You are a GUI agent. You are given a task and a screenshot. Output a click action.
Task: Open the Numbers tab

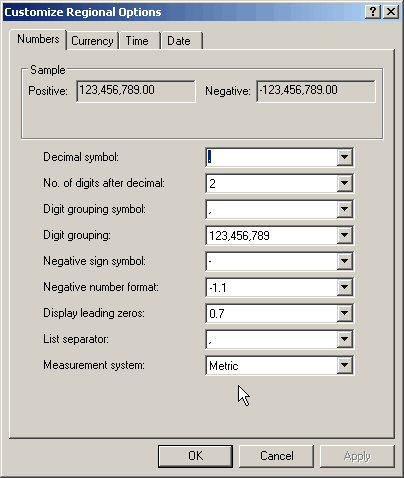coord(38,39)
